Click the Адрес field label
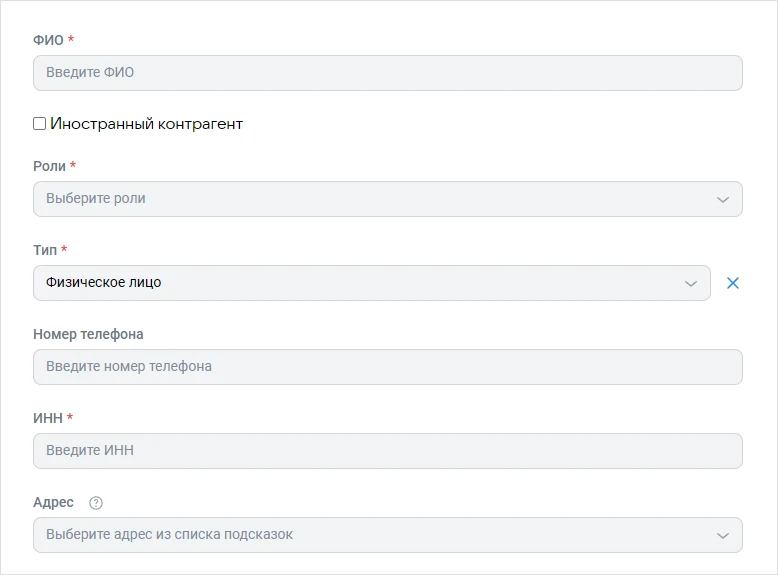 click(x=53, y=503)
